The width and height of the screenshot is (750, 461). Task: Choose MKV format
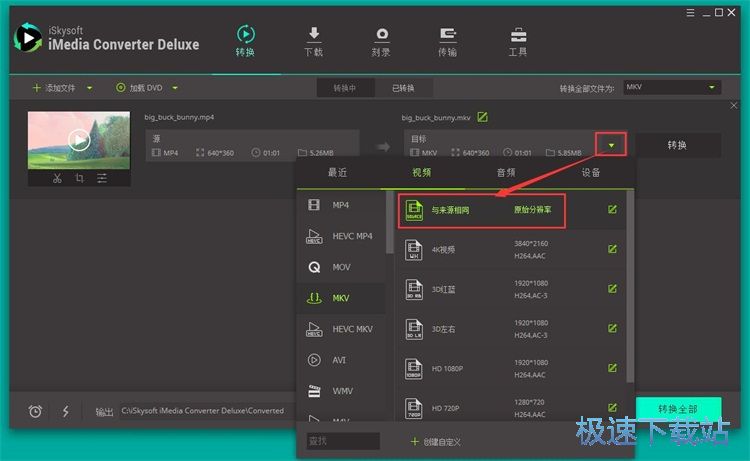341,298
